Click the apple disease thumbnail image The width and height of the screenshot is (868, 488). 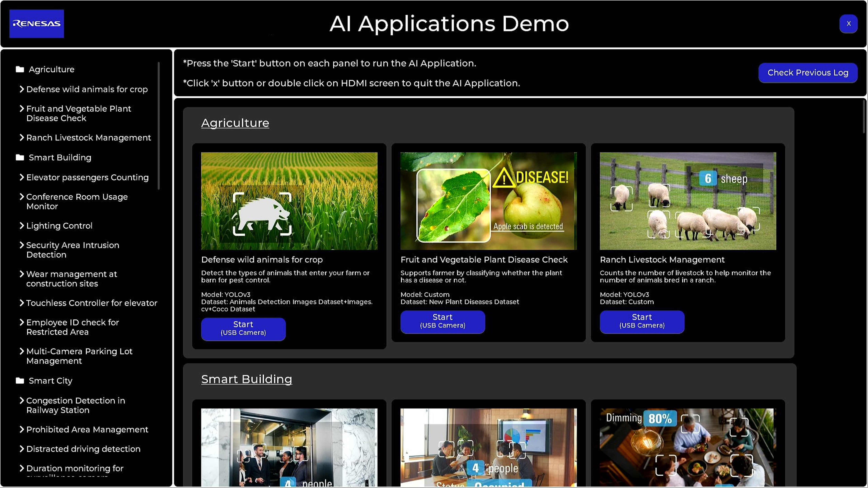coord(488,201)
